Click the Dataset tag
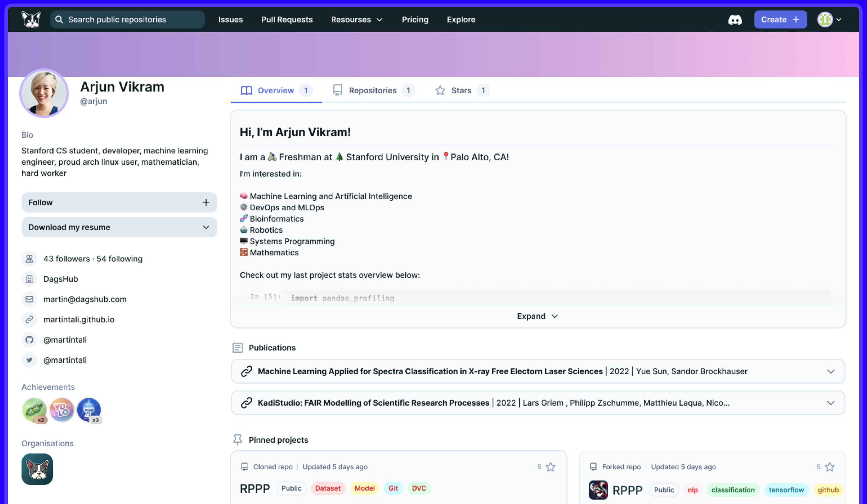This screenshot has height=504, width=867. coord(327,488)
